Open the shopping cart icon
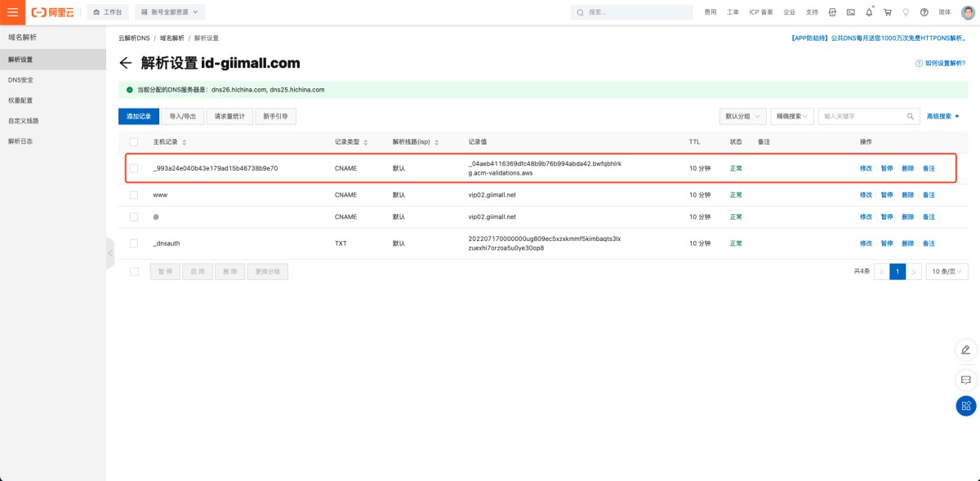 tap(887, 12)
